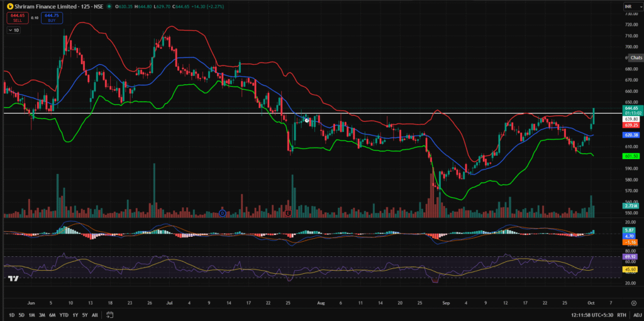Select the 5Y time range
This screenshot has height=321, width=644.
click(x=84, y=315)
